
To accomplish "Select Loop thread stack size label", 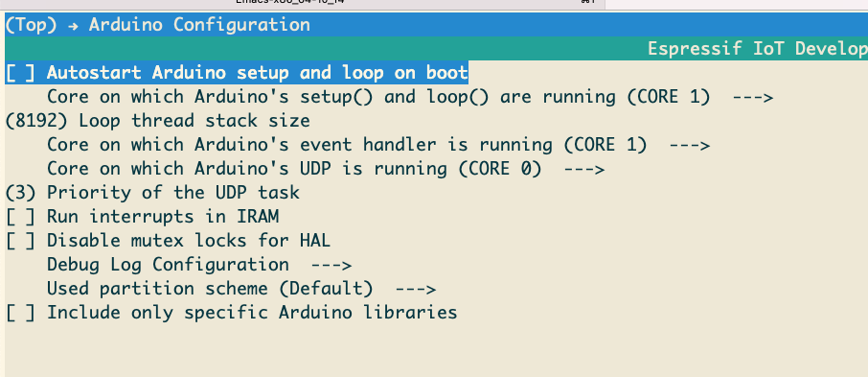I will pyautogui.click(x=194, y=121).
